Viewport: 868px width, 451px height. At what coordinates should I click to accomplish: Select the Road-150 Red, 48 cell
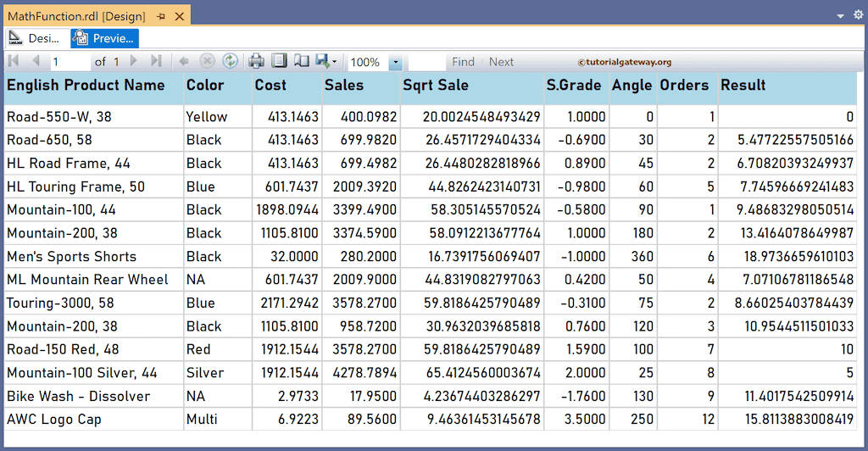[93, 349]
